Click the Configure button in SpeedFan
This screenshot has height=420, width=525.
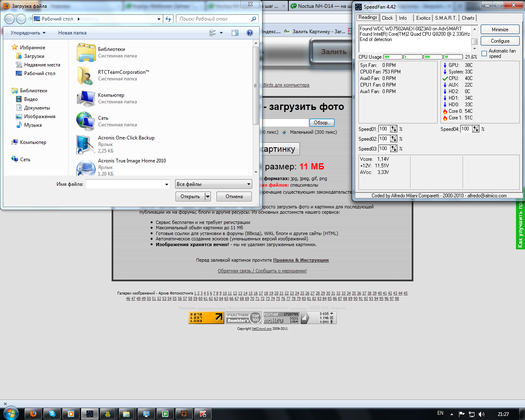tap(500, 41)
